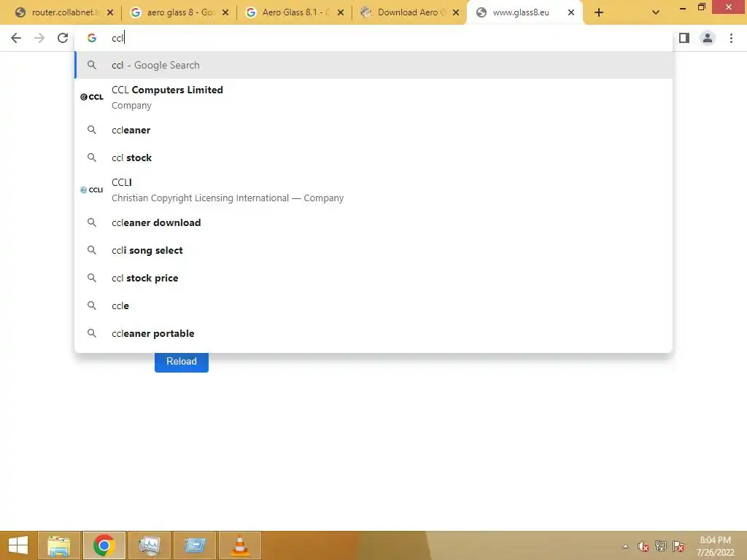Image resolution: width=747 pixels, height=560 pixels.
Task: Click the Google logo in the address bar
Action: pyautogui.click(x=91, y=38)
